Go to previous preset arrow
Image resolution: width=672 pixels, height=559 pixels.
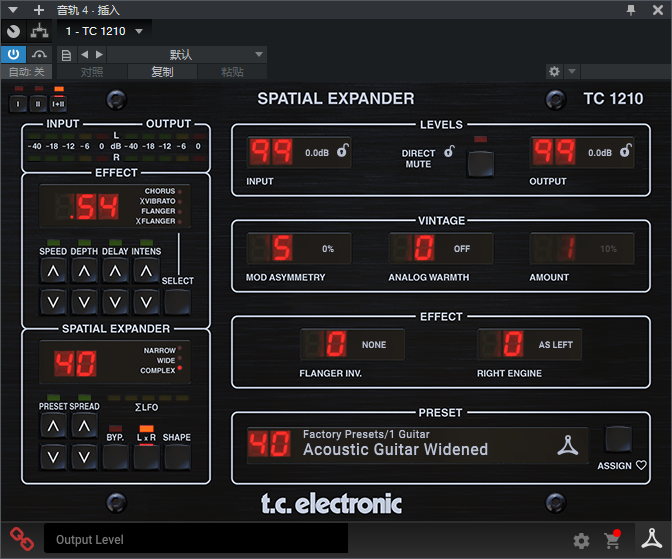pyautogui.click(x=85, y=54)
